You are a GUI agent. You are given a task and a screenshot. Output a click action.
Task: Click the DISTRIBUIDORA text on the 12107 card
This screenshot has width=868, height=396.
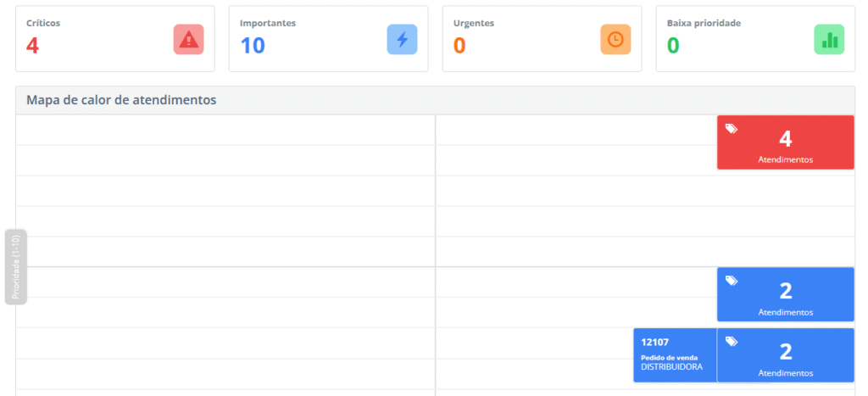(x=671, y=366)
